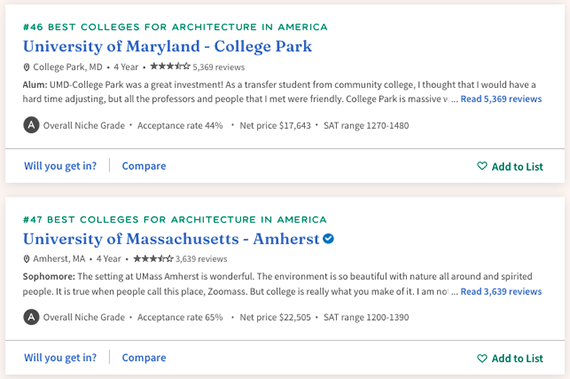Open University of Maryland - College Park page
Image resolution: width=570 pixels, height=379 pixels.
pyautogui.click(x=168, y=47)
